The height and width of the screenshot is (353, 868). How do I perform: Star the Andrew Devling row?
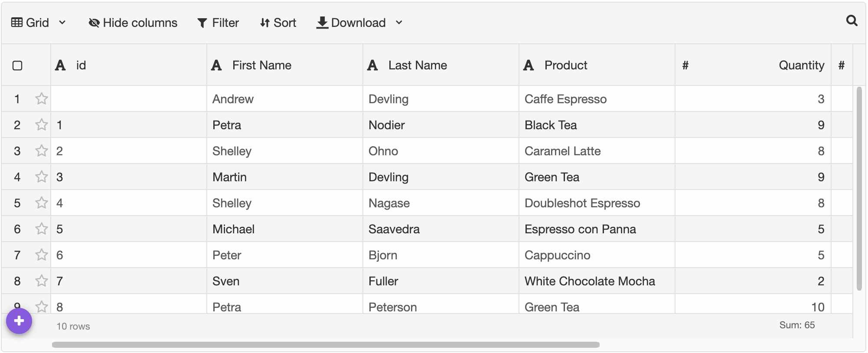pyautogui.click(x=42, y=99)
